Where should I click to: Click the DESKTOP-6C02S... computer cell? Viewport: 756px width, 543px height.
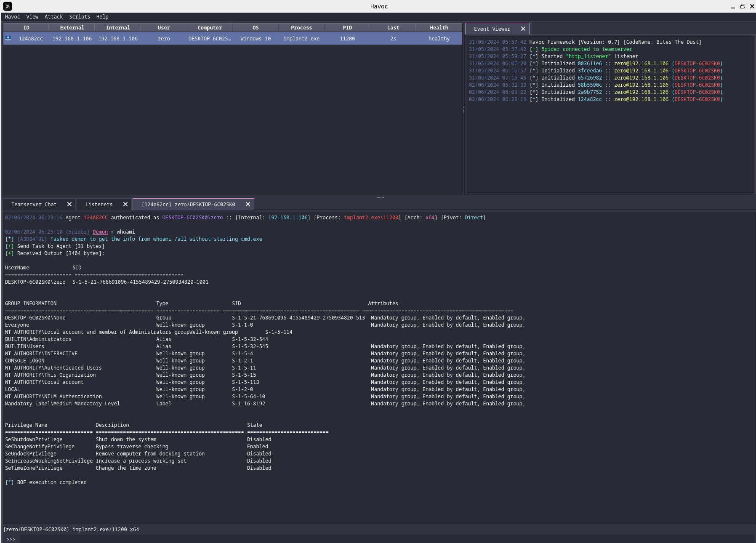point(210,38)
